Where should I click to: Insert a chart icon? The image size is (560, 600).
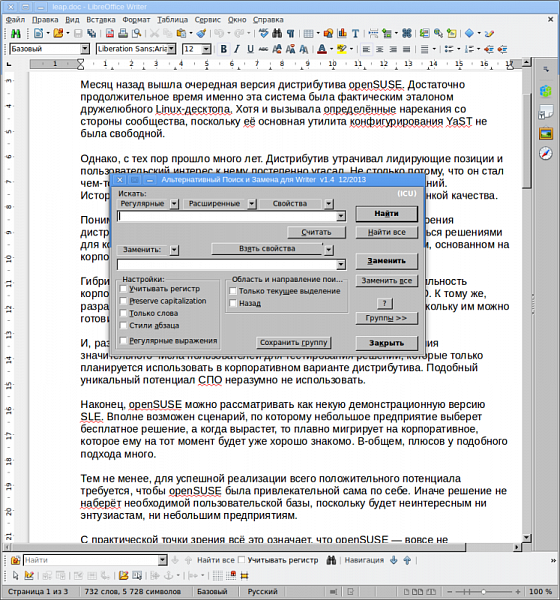tap(342, 34)
